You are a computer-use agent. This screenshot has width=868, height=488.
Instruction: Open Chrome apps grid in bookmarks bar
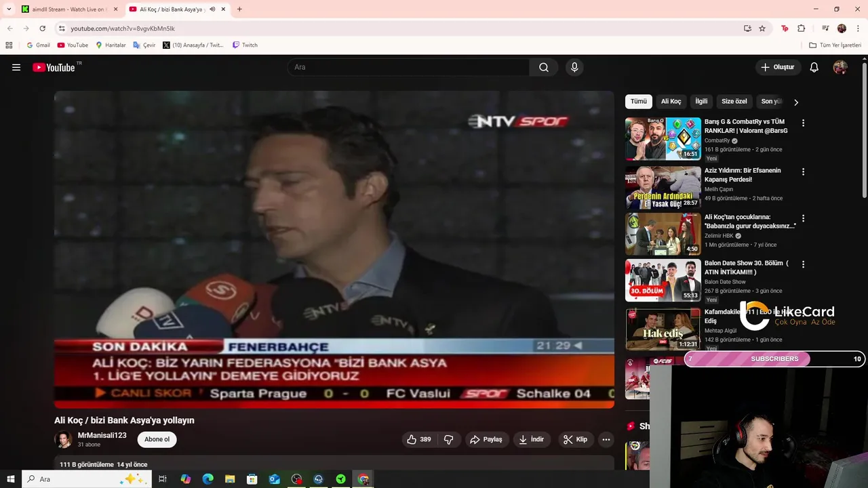[x=9, y=45]
